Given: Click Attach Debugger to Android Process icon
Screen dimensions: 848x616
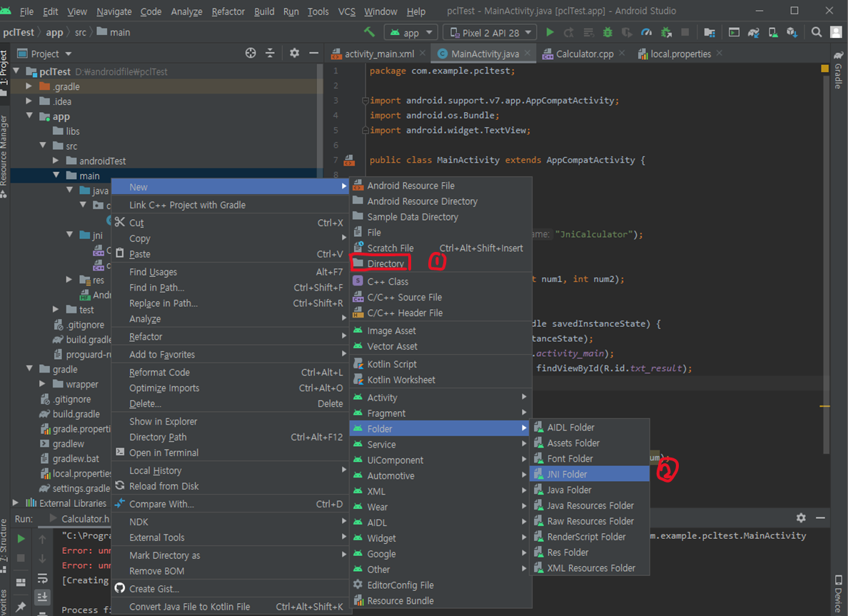Looking at the screenshot, I should [666, 32].
